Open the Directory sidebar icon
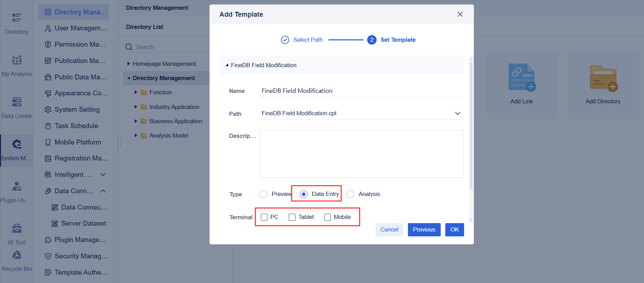The image size is (644, 283). (x=17, y=18)
